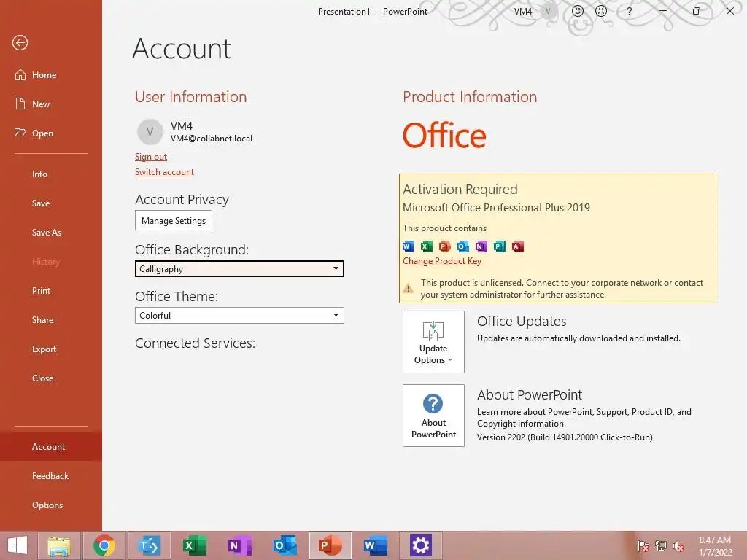The height and width of the screenshot is (560, 747).
Task: Open Word from the taskbar
Action: (376, 545)
